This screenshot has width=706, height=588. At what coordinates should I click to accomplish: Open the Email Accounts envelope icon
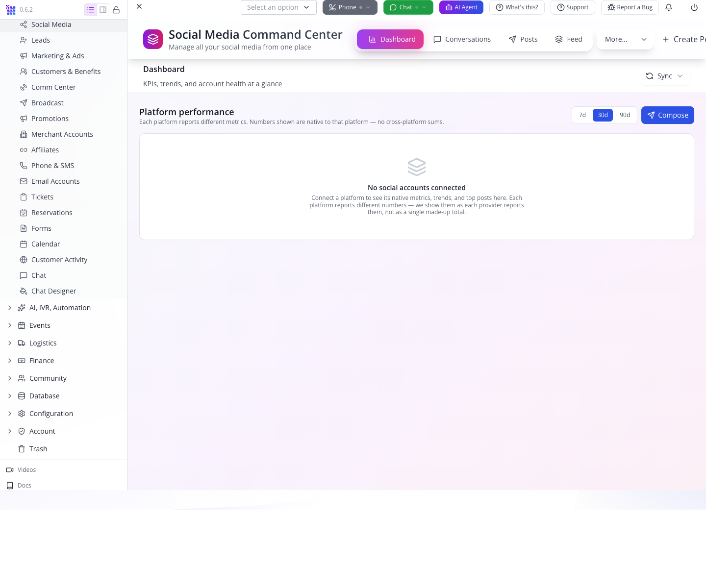click(24, 181)
